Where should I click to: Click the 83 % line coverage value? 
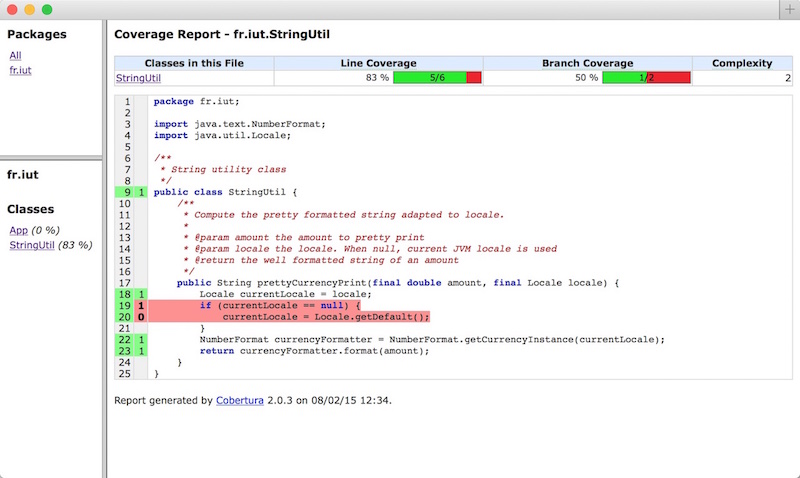[x=377, y=78]
